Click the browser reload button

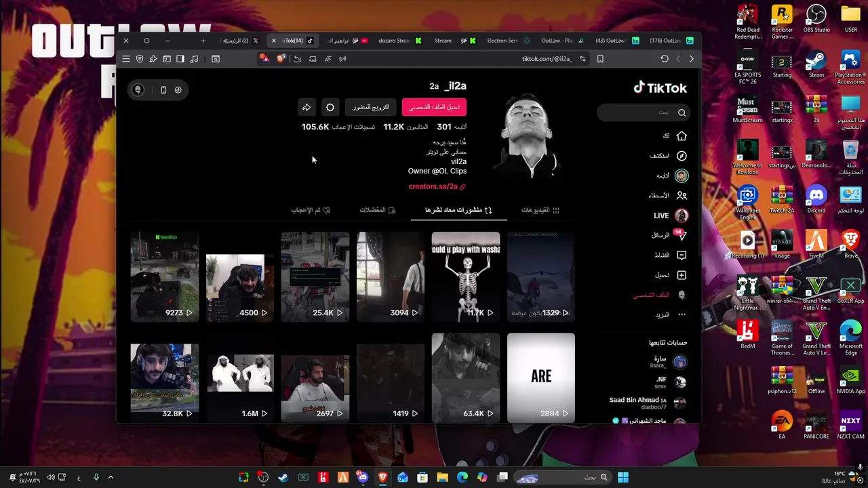pyautogui.click(x=665, y=59)
